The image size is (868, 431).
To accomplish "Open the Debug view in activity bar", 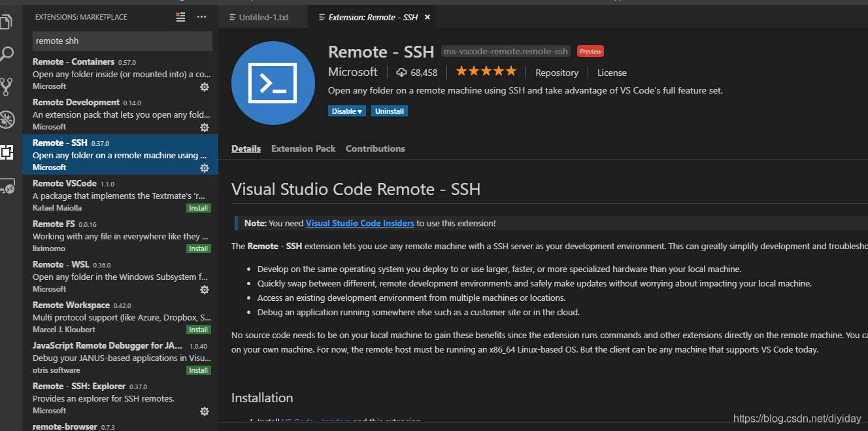I will coord(6,119).
